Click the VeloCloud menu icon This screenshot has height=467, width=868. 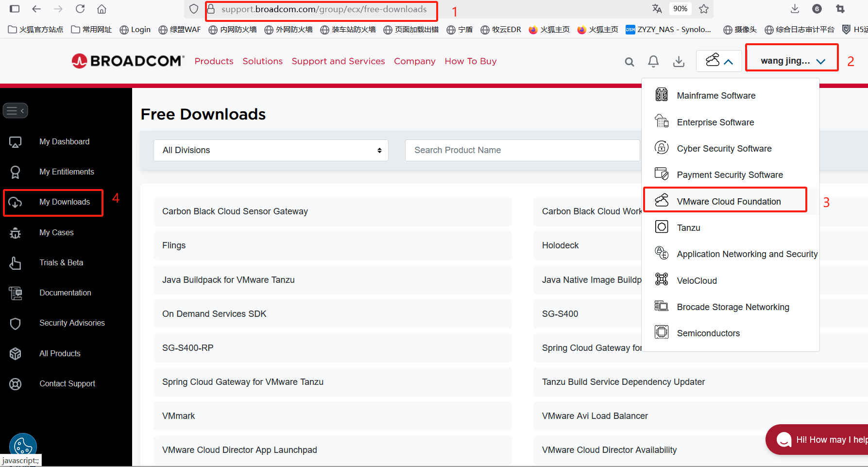pyautogui.click(x=662, y=279)
